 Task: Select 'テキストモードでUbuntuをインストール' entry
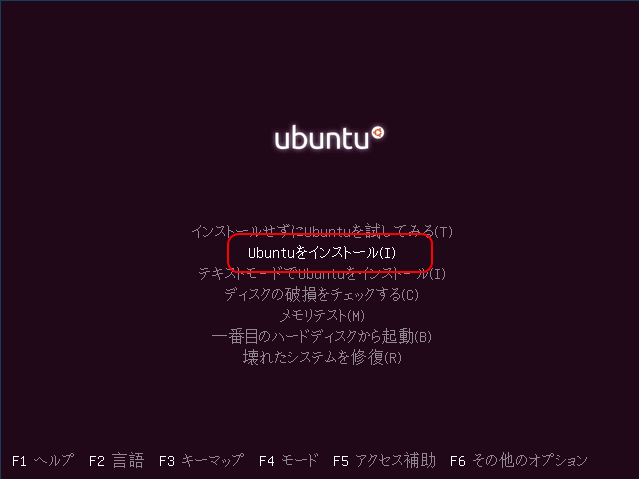pyautogui.click(x=322, y=274)
